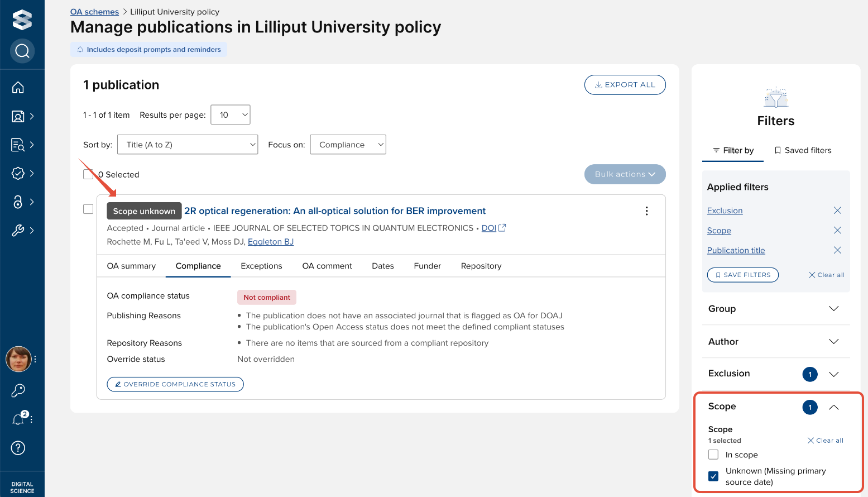Screen dimensions: 868x497
Task: Switch to the OA summary tab
Action: [131, 266]
